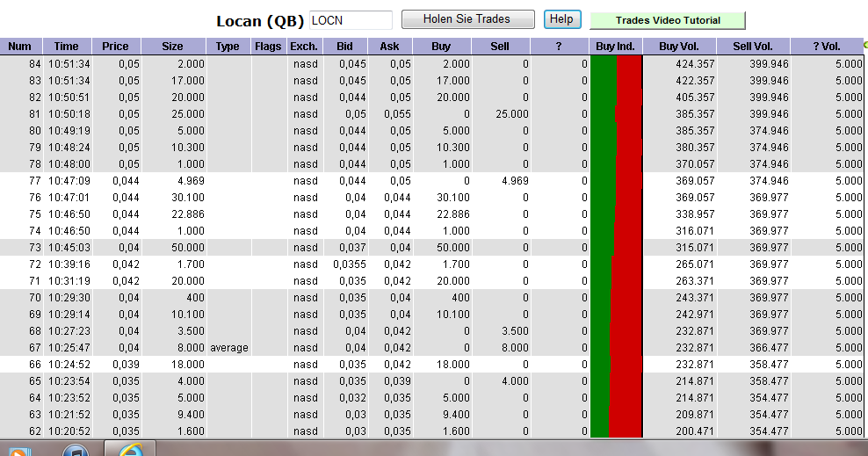
Task: Select the time 10:48:24
Action: coord(69,148)
